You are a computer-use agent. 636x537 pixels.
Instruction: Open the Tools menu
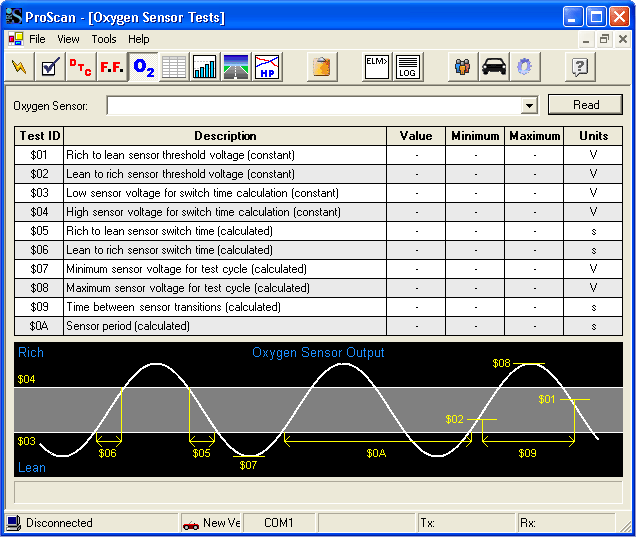(x=104, y=39)
